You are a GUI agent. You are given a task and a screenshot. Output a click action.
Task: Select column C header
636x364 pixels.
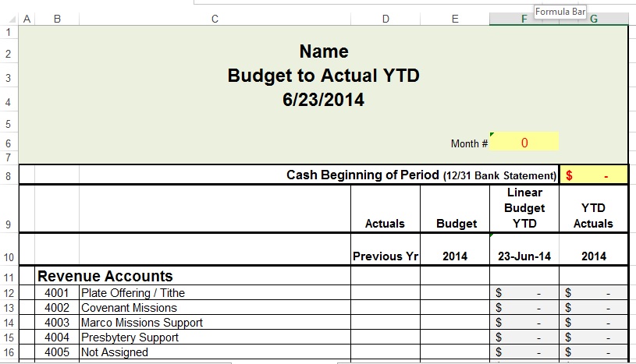tap(215, 19)
